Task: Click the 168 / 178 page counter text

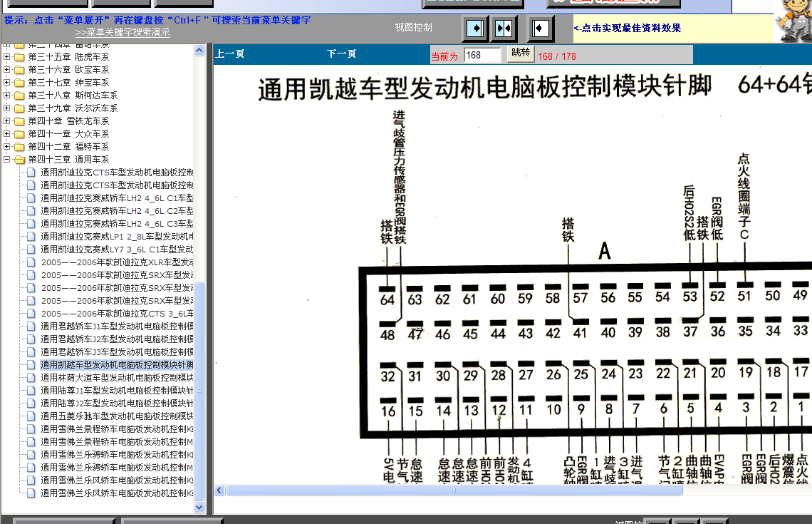Action: tap(557, 56)
